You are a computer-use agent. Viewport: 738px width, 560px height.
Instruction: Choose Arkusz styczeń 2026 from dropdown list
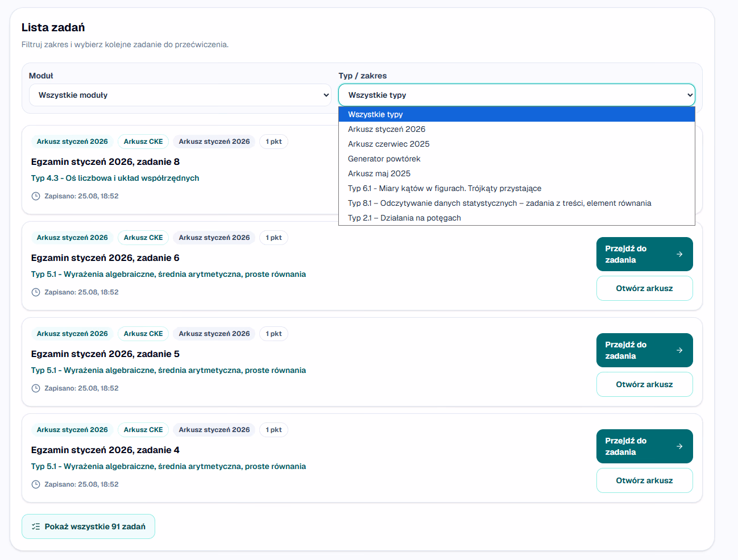point(516,129)
